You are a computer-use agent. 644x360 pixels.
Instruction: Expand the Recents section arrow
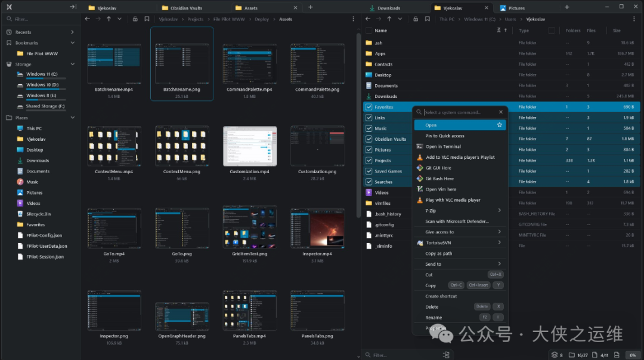(73, 32)
